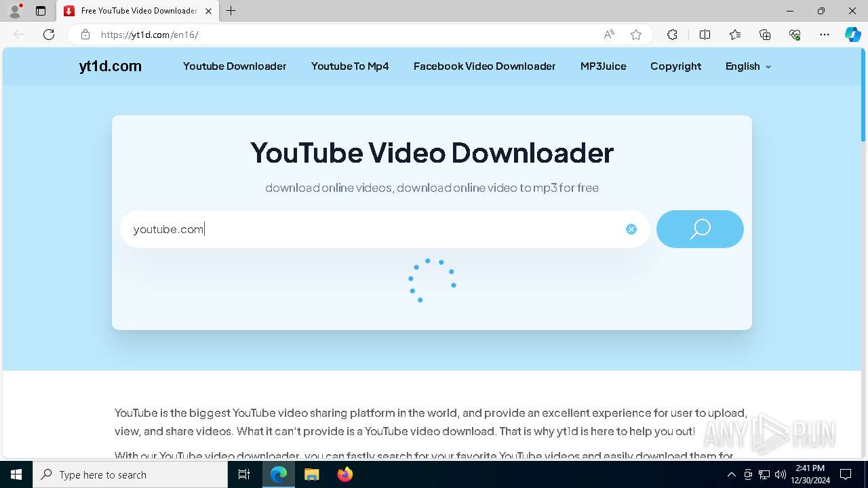The height and width of the screenshot is (488, 868).
Task: Open Favorites list icon
Action: tap(735, 35)
